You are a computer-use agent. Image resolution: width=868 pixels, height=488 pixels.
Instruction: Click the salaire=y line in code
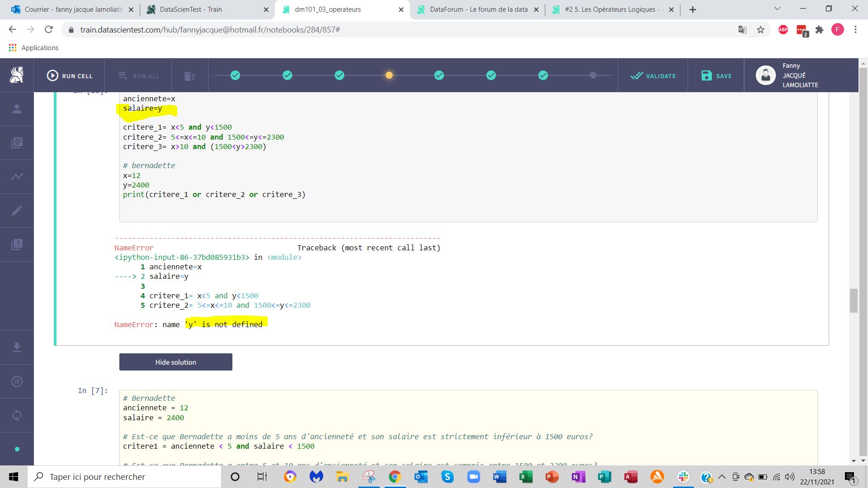142,108
